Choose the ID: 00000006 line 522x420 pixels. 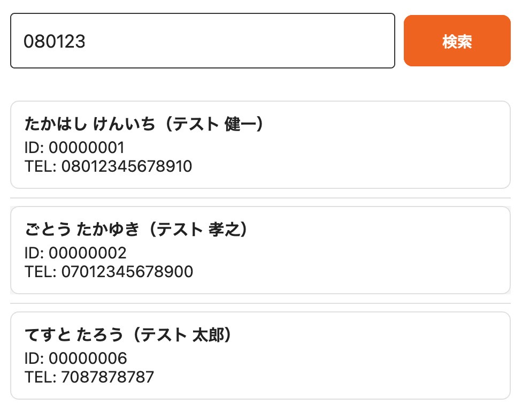pos(75,358)
